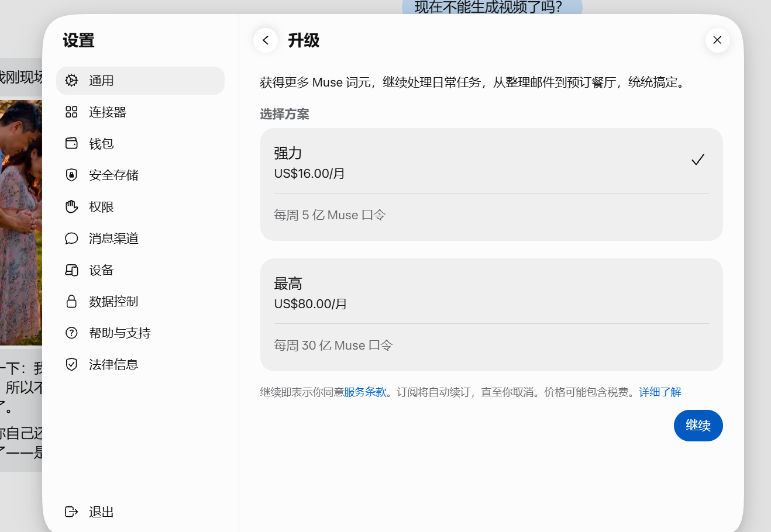Open the 权限 settings section
Viewport: 771px width, 532px height.
pyautogui.click(x=140, y=206)
